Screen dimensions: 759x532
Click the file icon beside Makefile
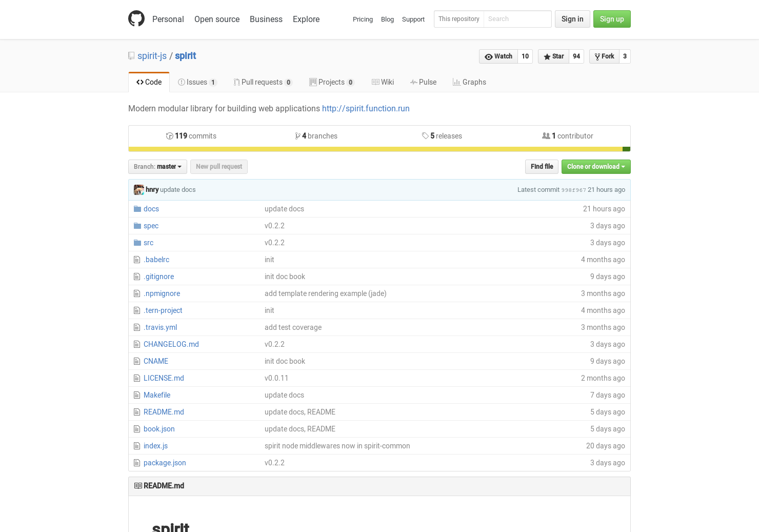click(x=137, y=395)
